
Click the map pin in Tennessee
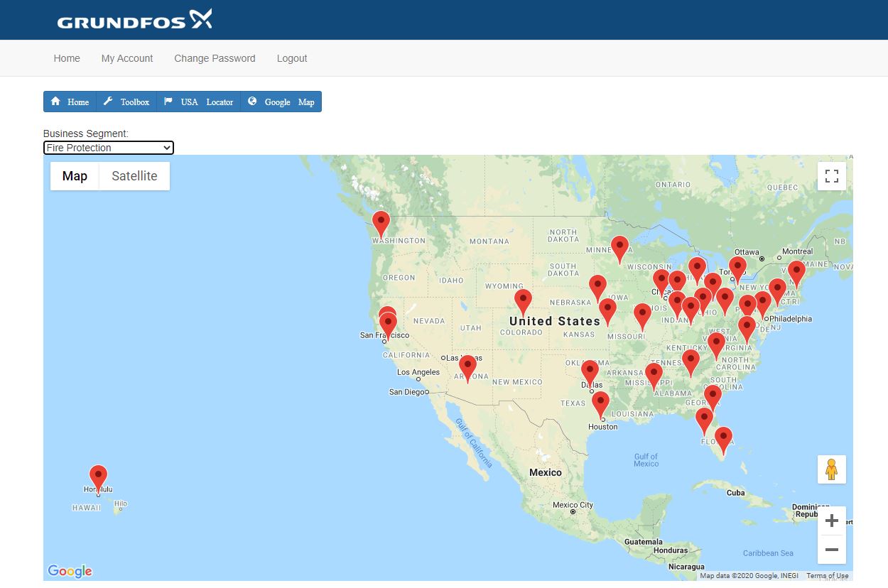click(x=691, y=363)
